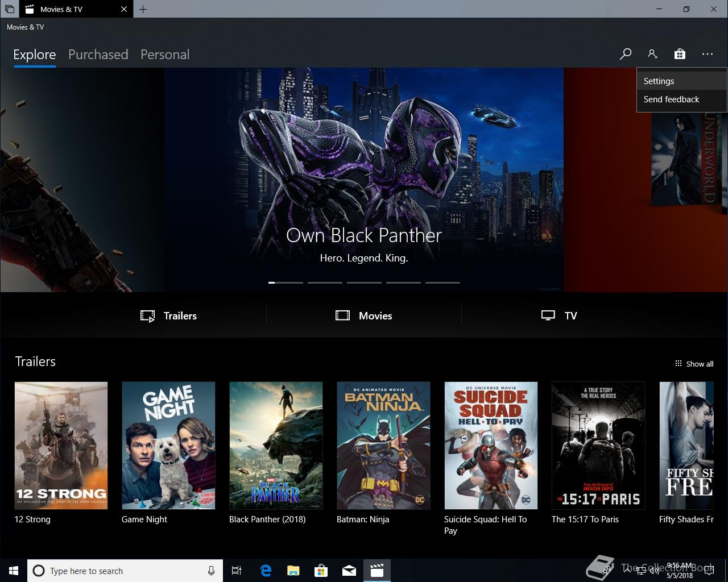Click the Trailers section heading
Image resolution: width=728 pixels, height=582 pixels.
(35, 361)
